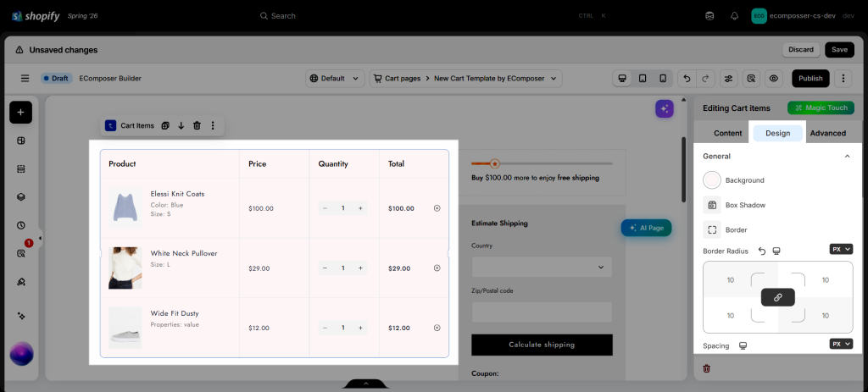Viewport: 868px width, 392px height.
Task: Delete Cart Items with toolbar trash icon
Action: (x=197, y=126)
